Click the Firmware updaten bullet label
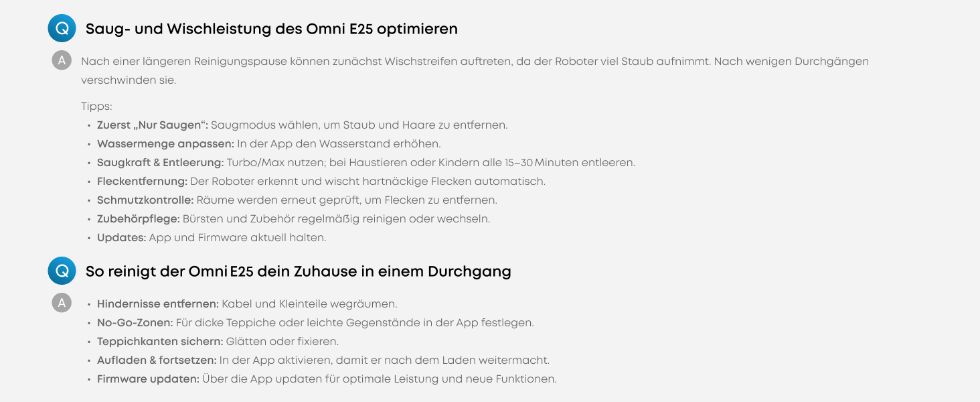Viewport: 980px width, 402px height. 148,379
